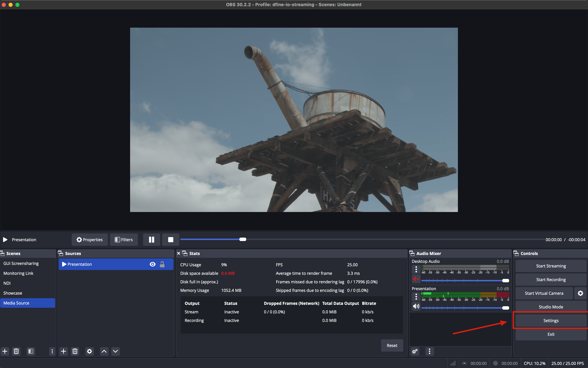Open advanced audio properties gears icon
This screenshot has height=368, width=588.
coord(415,351)
